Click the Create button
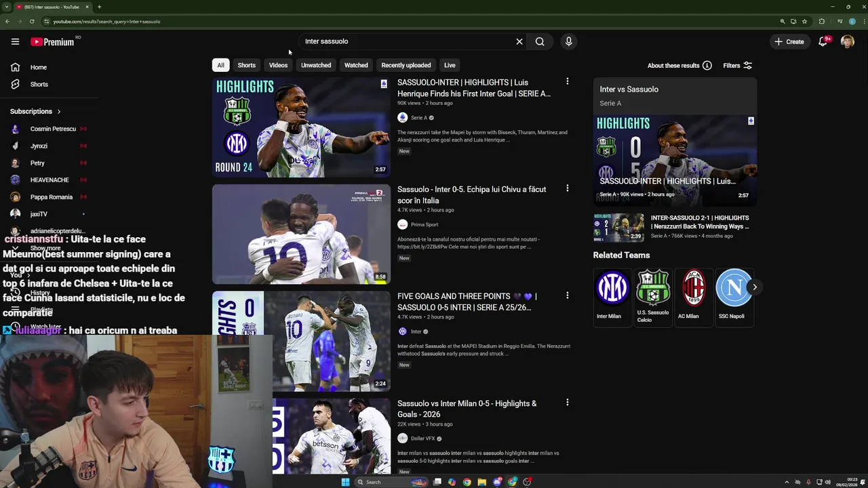The width and height of the screenshot is (868, 488). point(789,41)
